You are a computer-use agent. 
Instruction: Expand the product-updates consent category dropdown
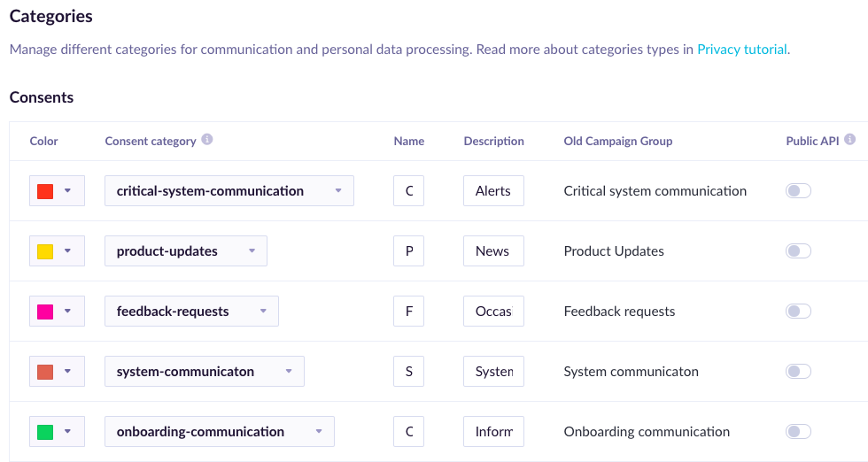coord(185,251)
